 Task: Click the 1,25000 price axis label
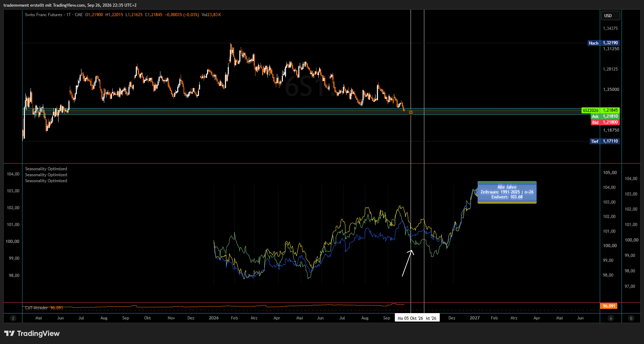point(611,90)
